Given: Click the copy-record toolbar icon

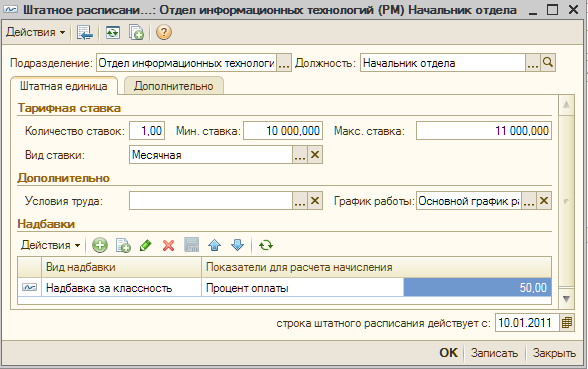Looking at the screenshot, I should pos(136,33).
